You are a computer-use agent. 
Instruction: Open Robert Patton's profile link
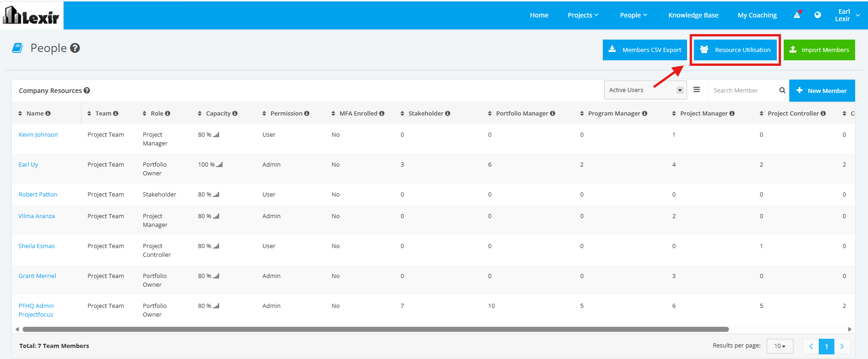coord(38,195)
